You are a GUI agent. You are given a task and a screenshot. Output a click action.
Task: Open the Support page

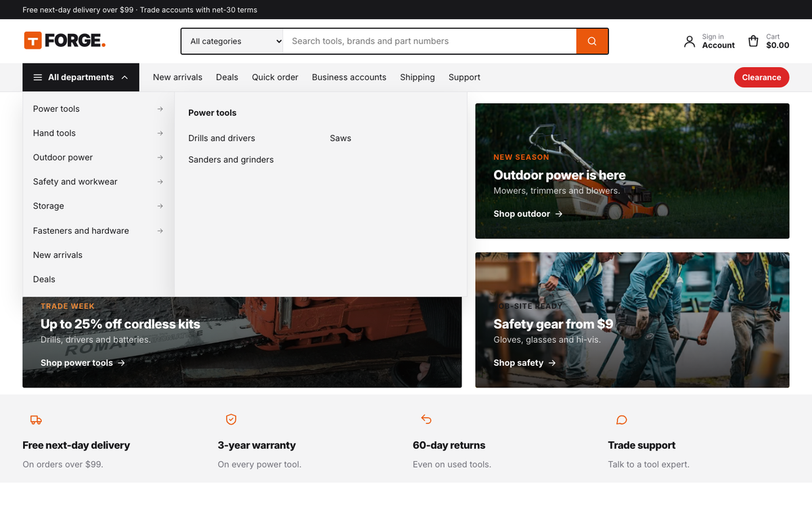(x=464, y=77)
